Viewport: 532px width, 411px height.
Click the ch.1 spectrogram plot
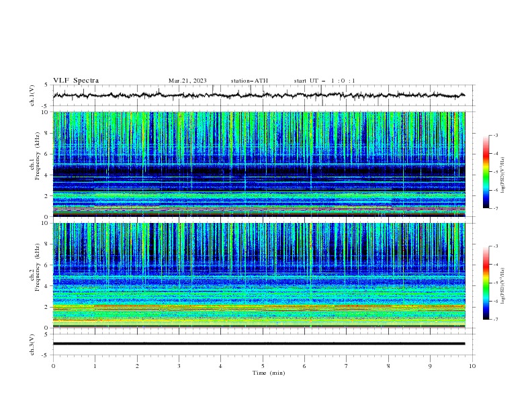(x=259, y=164)
